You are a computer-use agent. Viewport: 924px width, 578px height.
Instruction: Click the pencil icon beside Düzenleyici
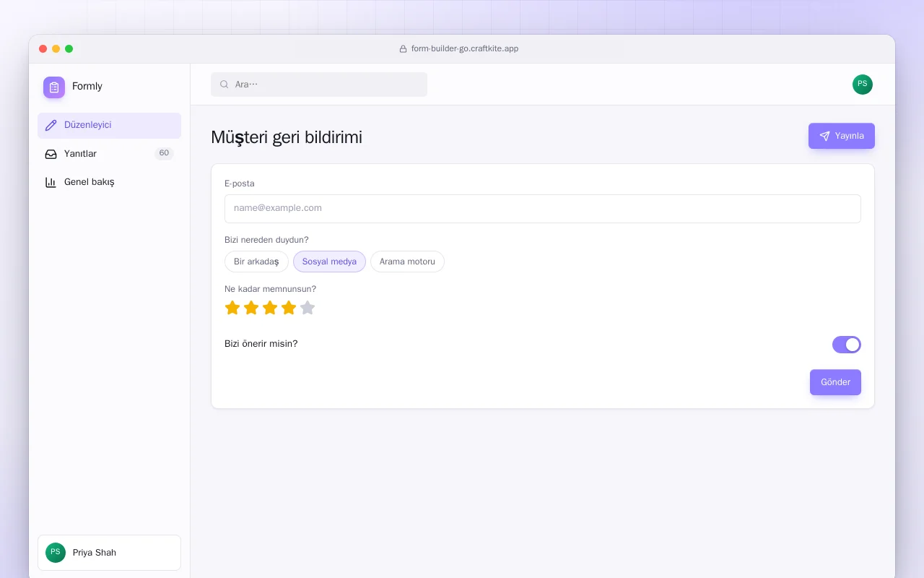(51, 125)
